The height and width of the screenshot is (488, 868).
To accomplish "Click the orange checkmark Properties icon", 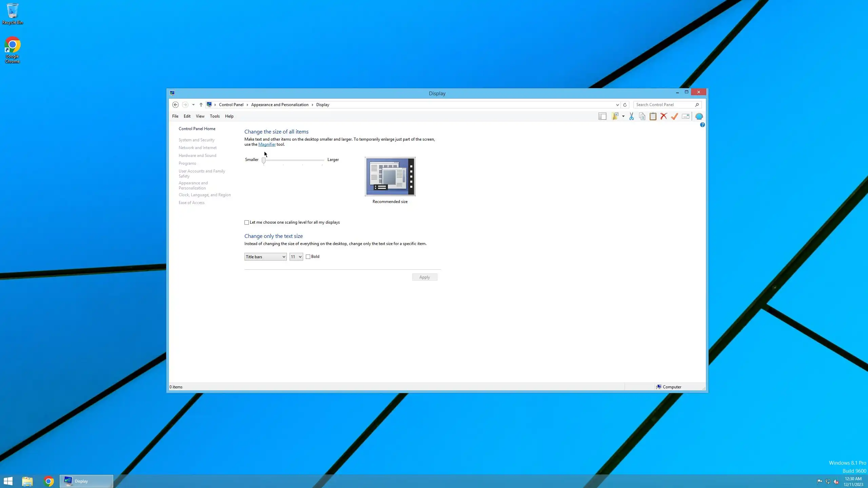I will pyautogui.click(x=674, y=116).
